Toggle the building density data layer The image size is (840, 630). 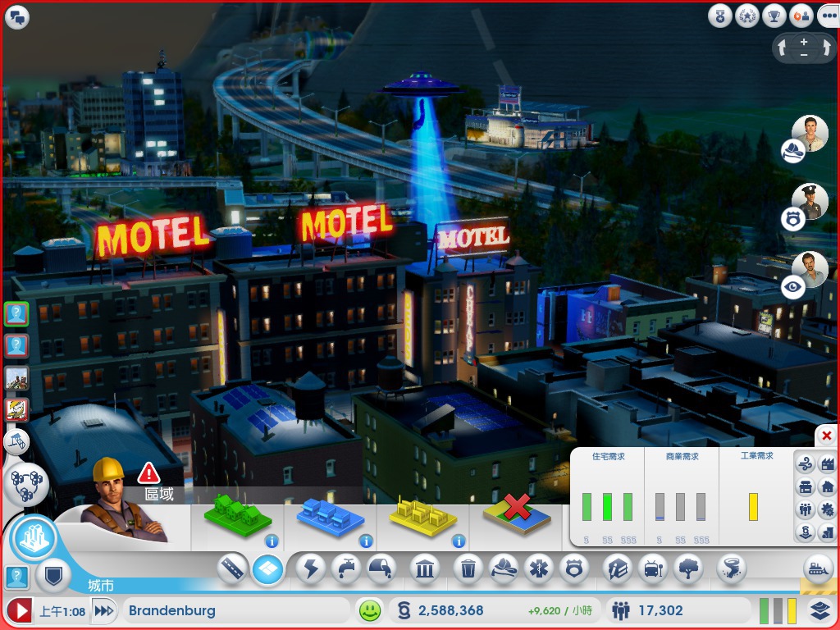tap(828, 532)
